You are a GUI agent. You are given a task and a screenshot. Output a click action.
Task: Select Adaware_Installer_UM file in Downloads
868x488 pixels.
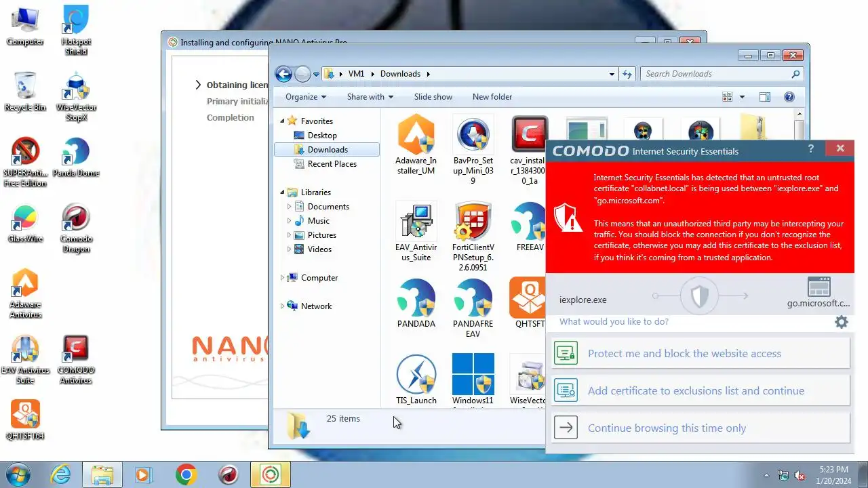pos(416,145)
